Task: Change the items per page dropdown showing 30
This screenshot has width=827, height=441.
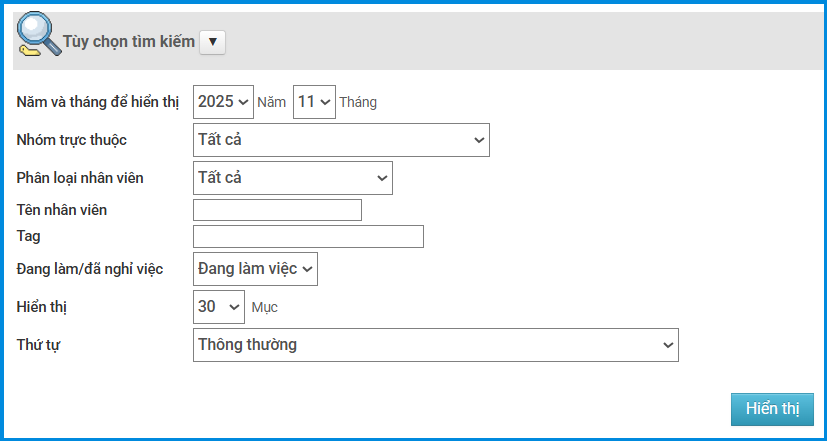Action: tap(218, 307)
